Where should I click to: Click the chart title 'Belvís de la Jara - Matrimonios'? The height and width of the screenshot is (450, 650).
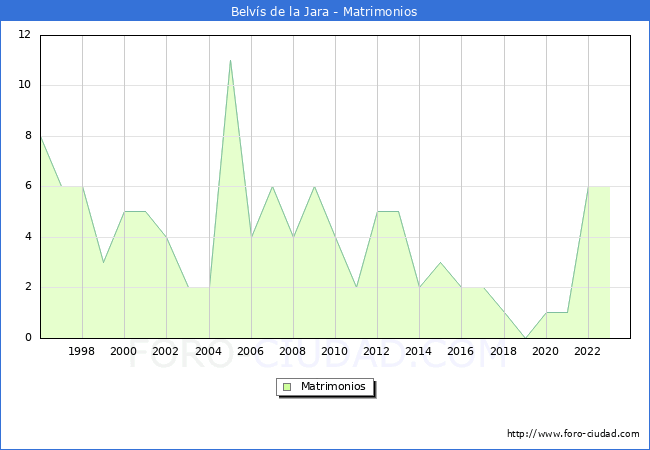[x=324, y=11]
